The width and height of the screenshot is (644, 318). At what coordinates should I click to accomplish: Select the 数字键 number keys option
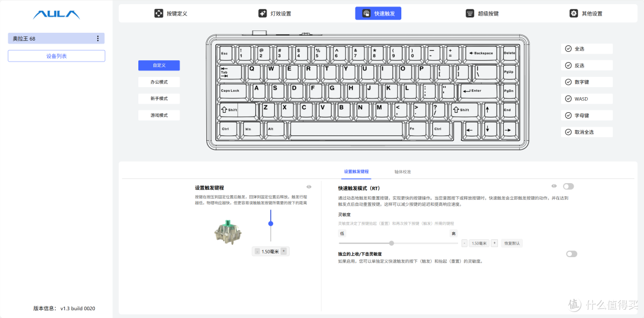(x=587, y=82)
